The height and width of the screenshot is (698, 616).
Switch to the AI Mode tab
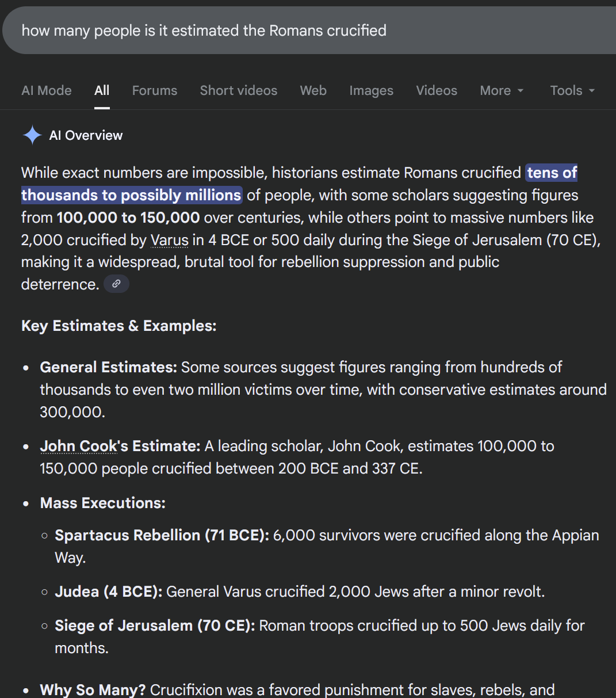pyautogui.click(x=47, y=90)
